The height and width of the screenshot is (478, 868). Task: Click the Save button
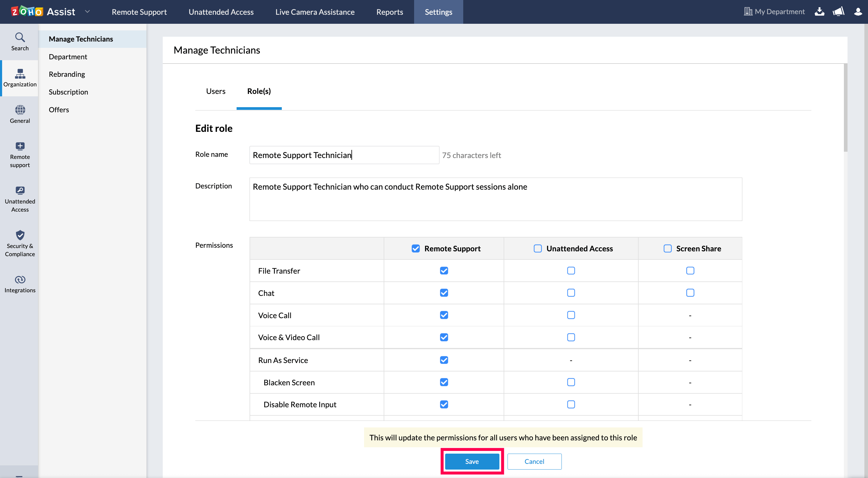tap(472, 461)
